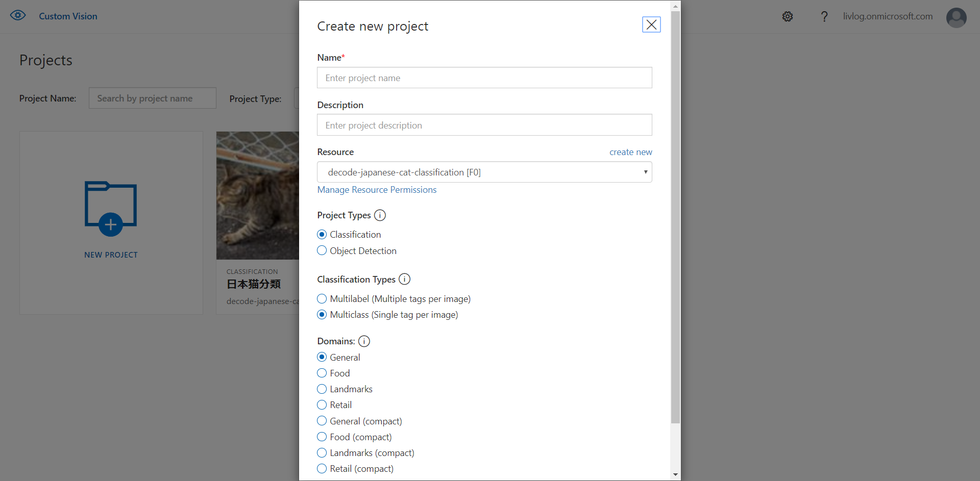Click the Custom Vision eye logo icon
This screenshot has height=481, width=980.
[17, 15]
